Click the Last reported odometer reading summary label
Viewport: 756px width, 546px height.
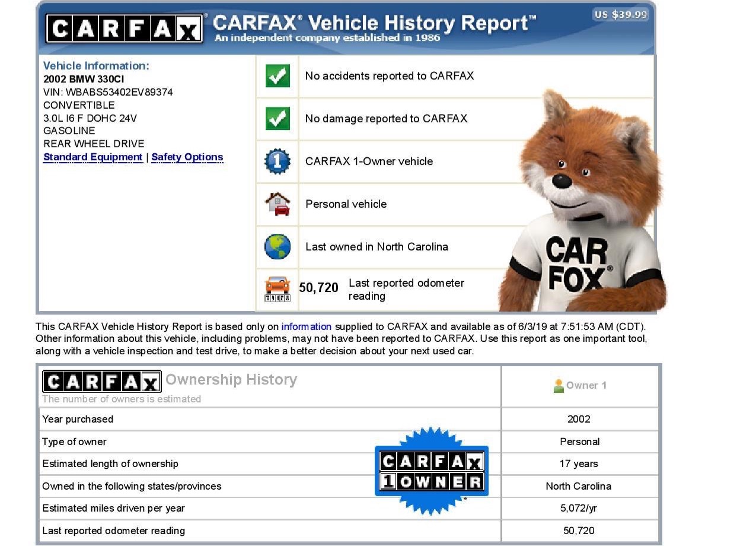[406, 290]
